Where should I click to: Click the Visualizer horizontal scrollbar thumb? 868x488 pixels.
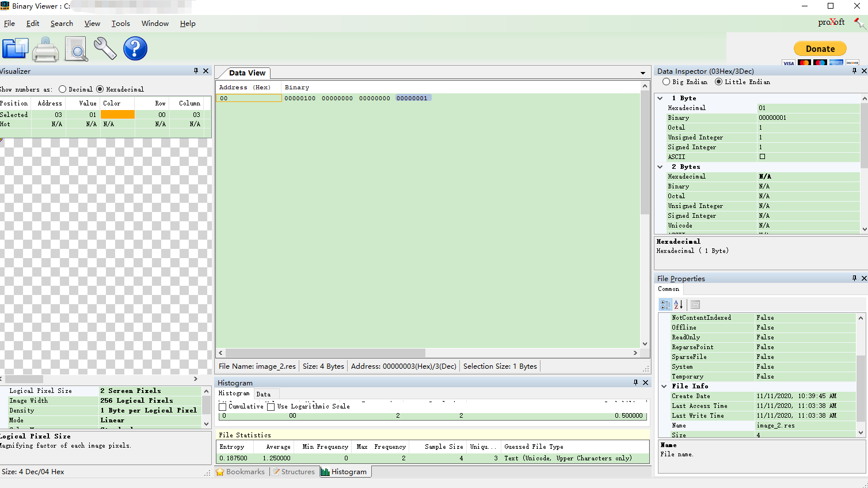24,379
